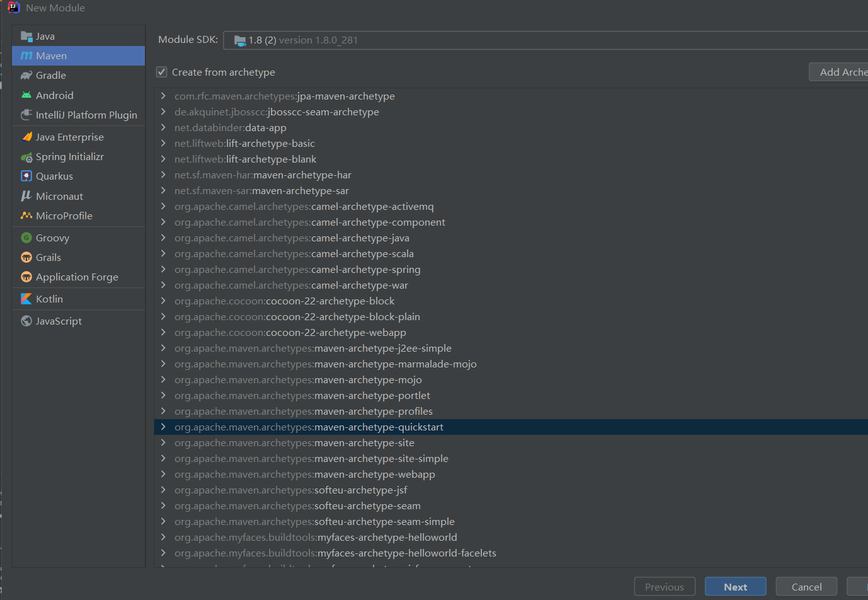Click the Next button

pyautogui.click(x=735, y=587)
